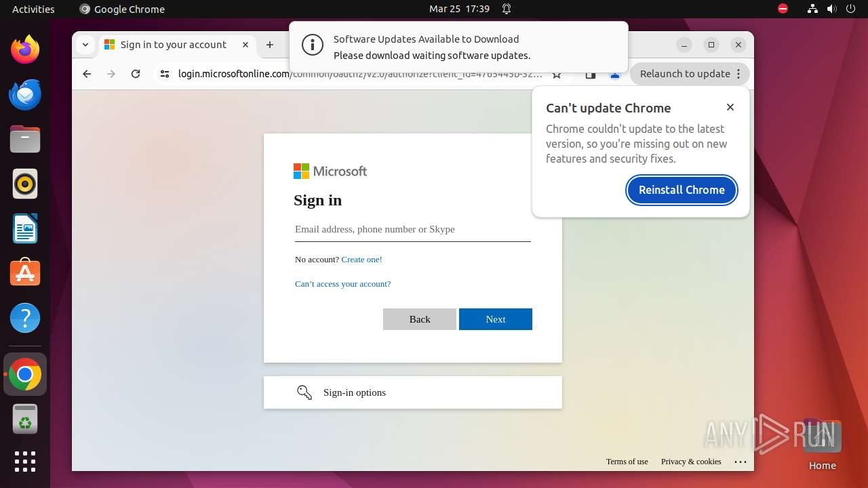Maximize the Chrome window

(x=711, y=45)
